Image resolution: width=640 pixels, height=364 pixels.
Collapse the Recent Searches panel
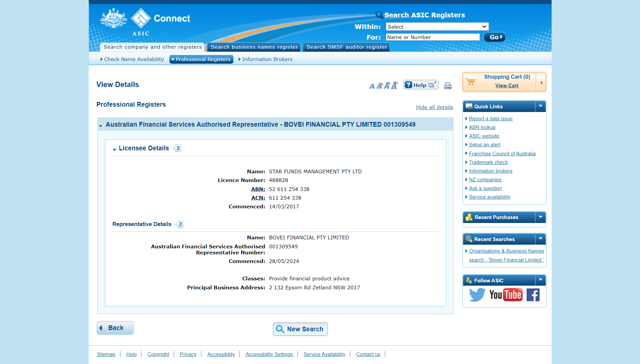[x=541, y=239]
